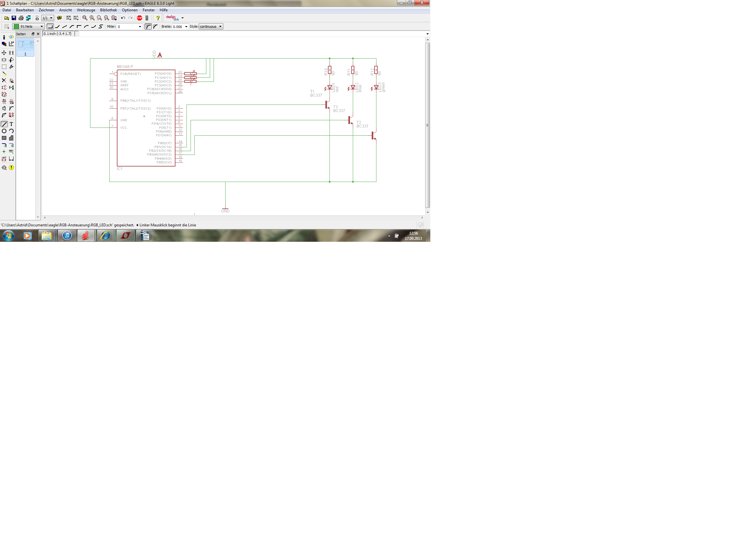The width and height of the screenshot is (756, 544).
Task: Open the Errors yellow exclamation tool
Action: (11, 168)
